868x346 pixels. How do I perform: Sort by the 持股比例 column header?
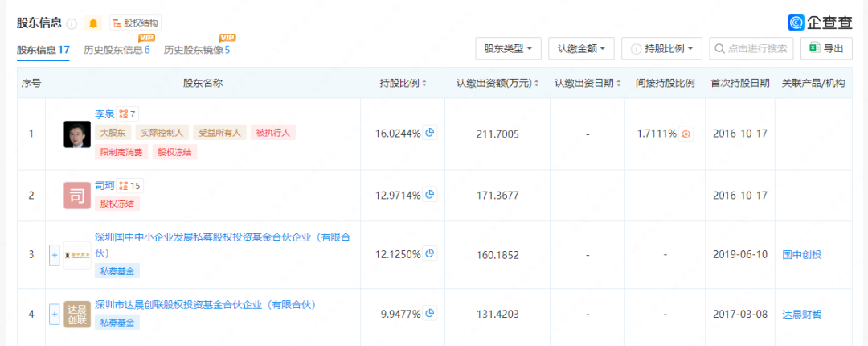coord(403,83)
